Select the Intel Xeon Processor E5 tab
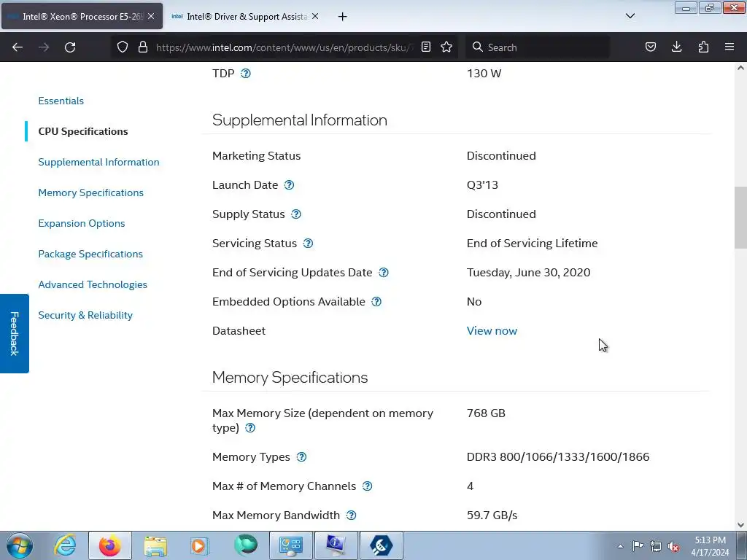Viewport: 747px width, 560px height. 82,17
